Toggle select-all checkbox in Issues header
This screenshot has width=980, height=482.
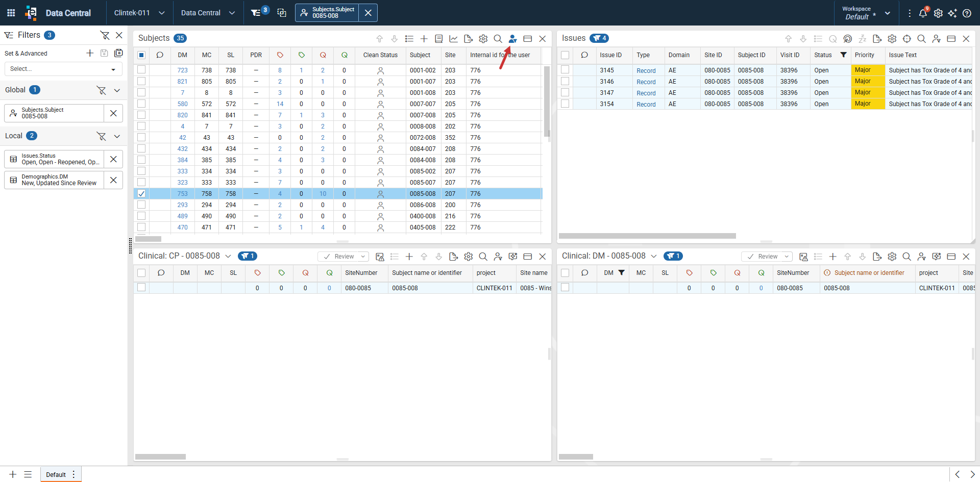pyautogui.click(x=565, y=55)
